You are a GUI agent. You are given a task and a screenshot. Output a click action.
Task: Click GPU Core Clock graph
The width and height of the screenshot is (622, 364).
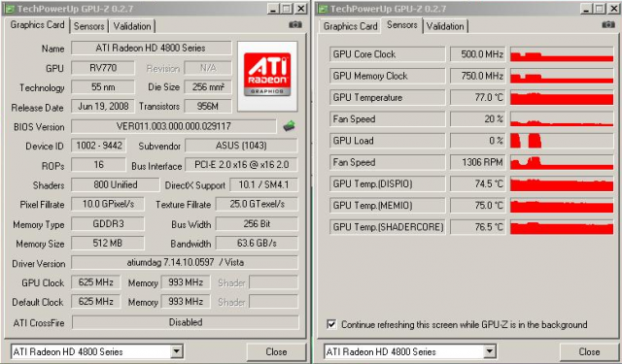coord(562,54)
